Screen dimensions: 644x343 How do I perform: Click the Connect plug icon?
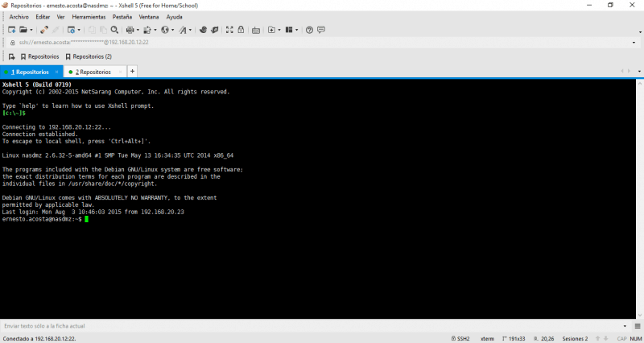[44, 30]
